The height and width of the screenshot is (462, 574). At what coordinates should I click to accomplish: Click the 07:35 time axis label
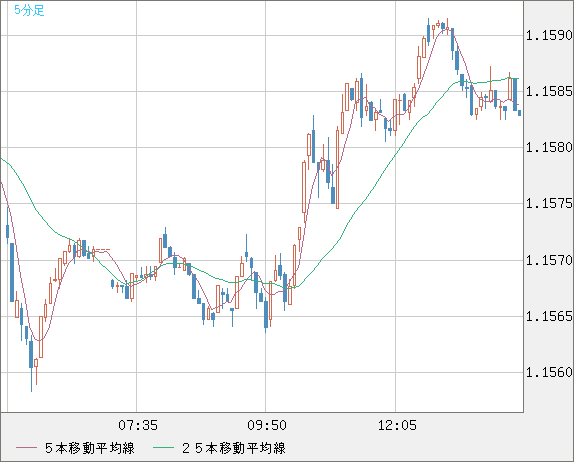pos(138,425)
